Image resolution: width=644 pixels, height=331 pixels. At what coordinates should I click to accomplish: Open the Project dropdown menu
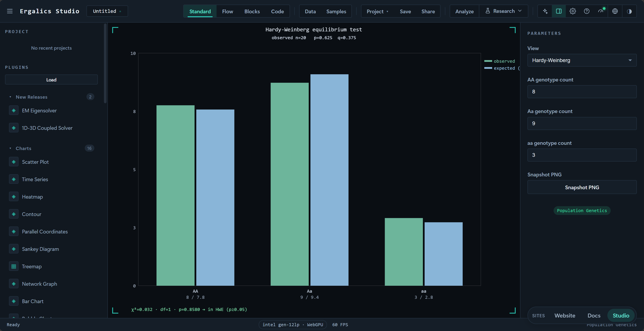pos(377,11)
